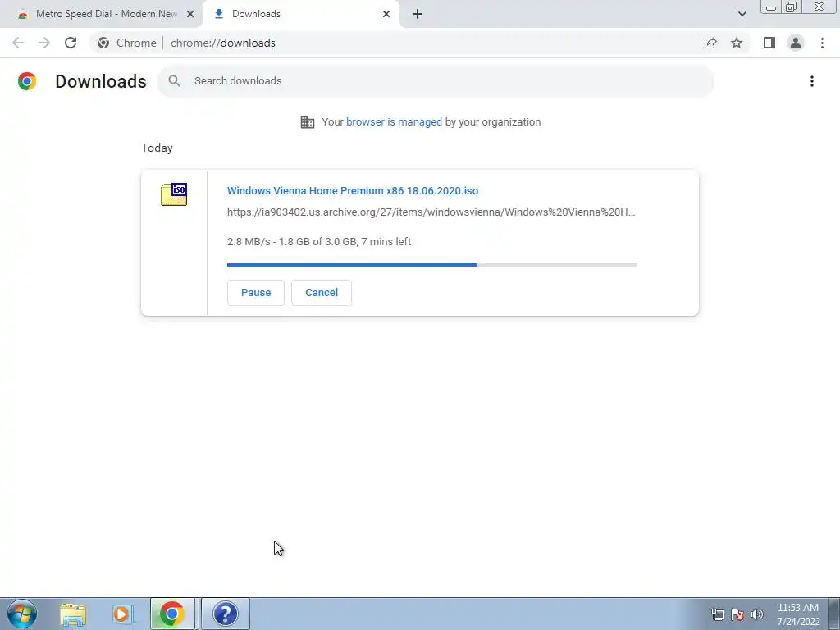Click the share page icon
Viewport: 840px width, 630px height.
pos(710,43)
